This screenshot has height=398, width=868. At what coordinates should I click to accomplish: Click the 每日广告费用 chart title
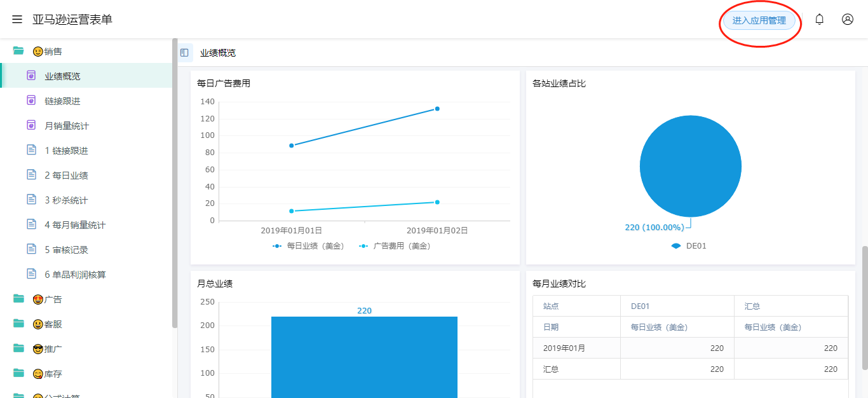click(x=224, y=83)
